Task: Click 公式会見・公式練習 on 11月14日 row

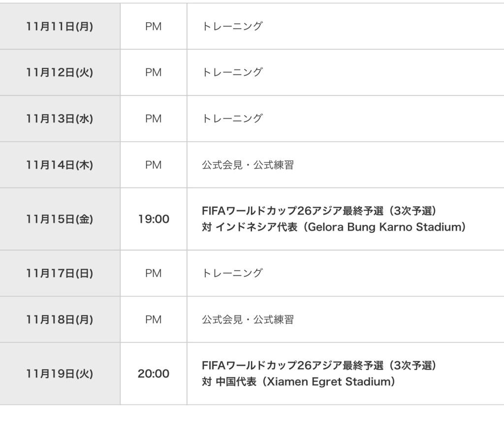Action: click(248, 165)
